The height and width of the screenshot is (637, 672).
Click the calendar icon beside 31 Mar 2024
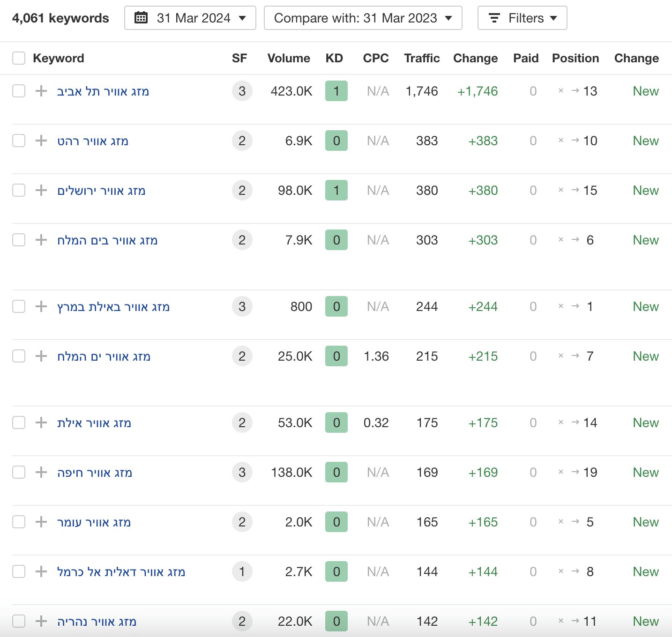141,18
